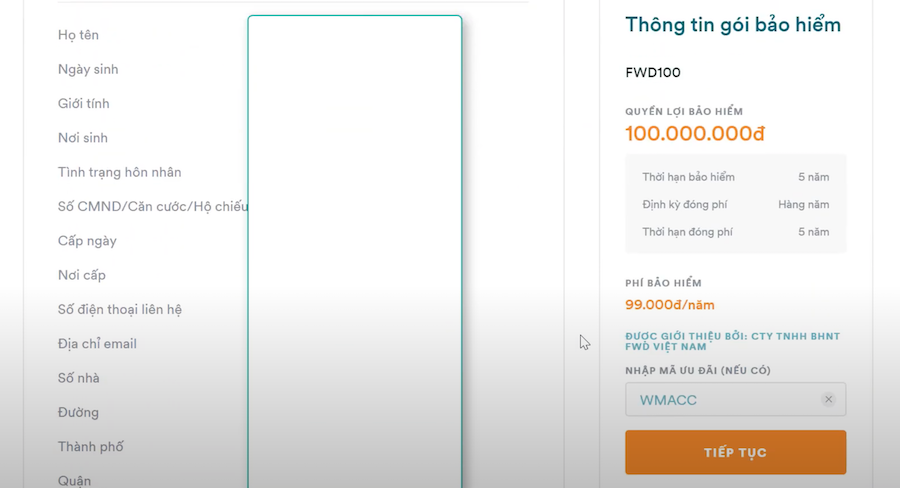Select the FWD100 plan name

[653, 73]
